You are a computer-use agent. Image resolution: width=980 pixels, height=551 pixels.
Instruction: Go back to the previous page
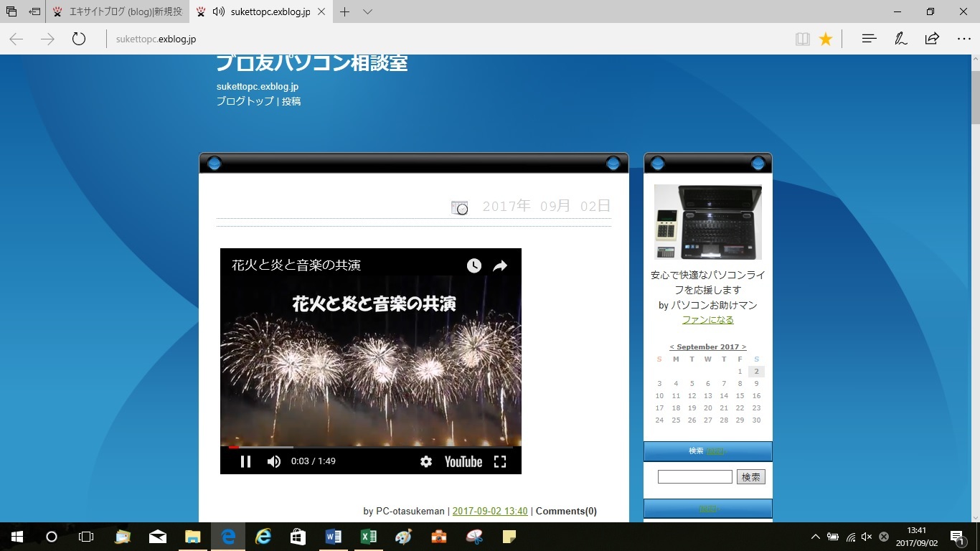[16, 39]
